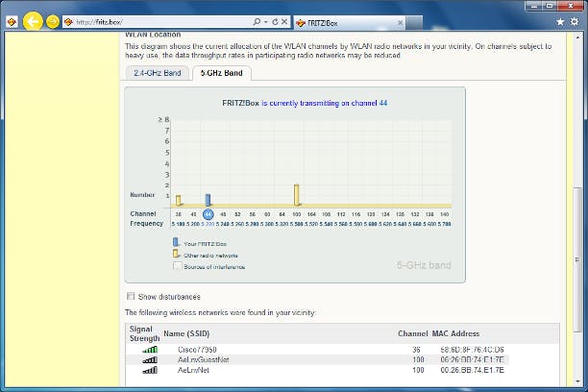Viewport: 588px width, 392px height.
Task: Click the yellow bar on channel 36
Action: coord(179,200)
